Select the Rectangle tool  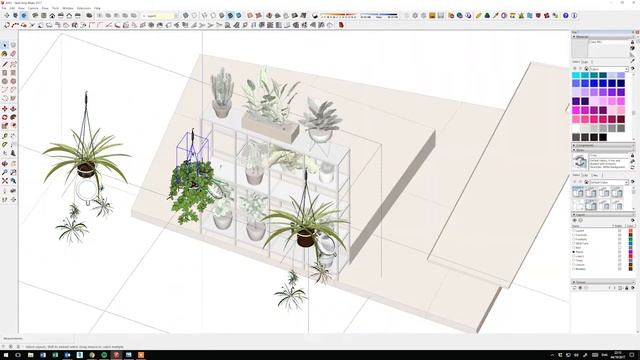click(x=4, y=73)
